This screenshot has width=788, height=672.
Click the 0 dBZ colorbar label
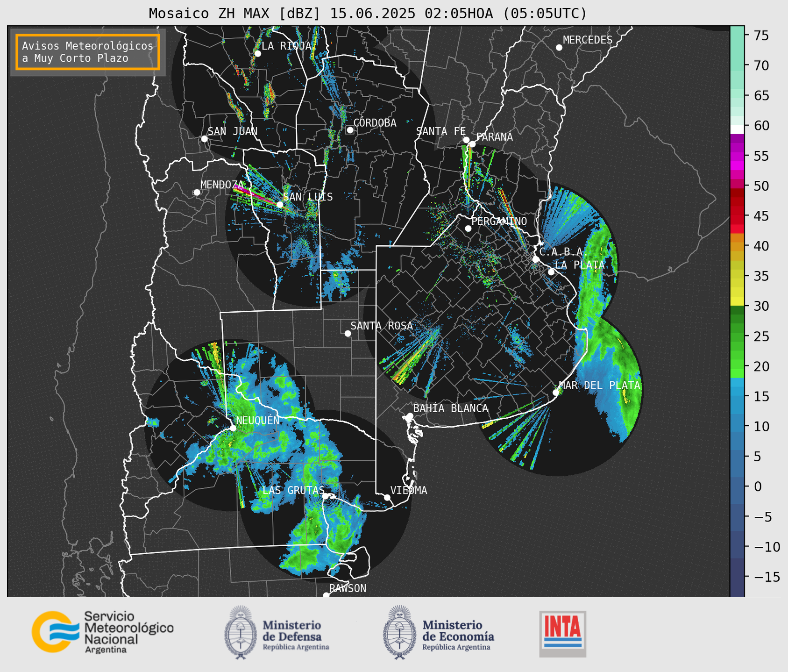tap(757, 486)
